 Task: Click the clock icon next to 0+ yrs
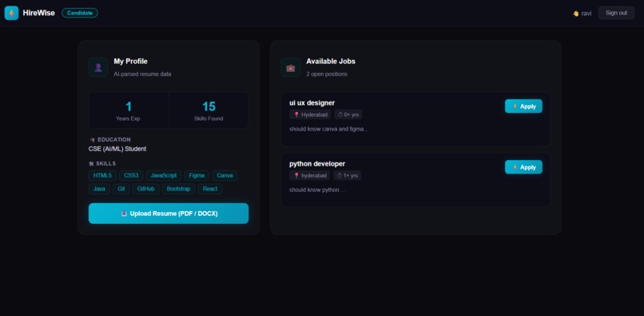coord(340,114)
